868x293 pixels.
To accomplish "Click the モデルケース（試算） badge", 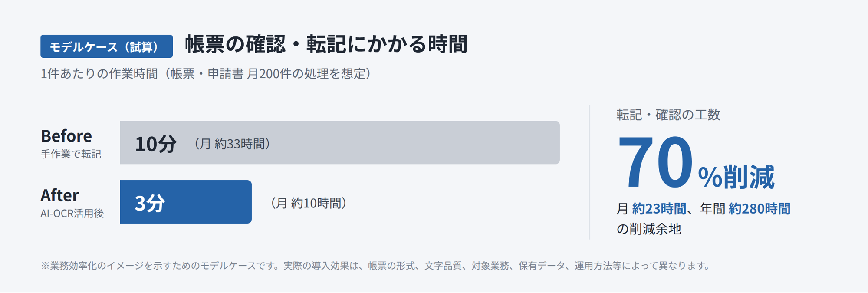I will [106, 46].
